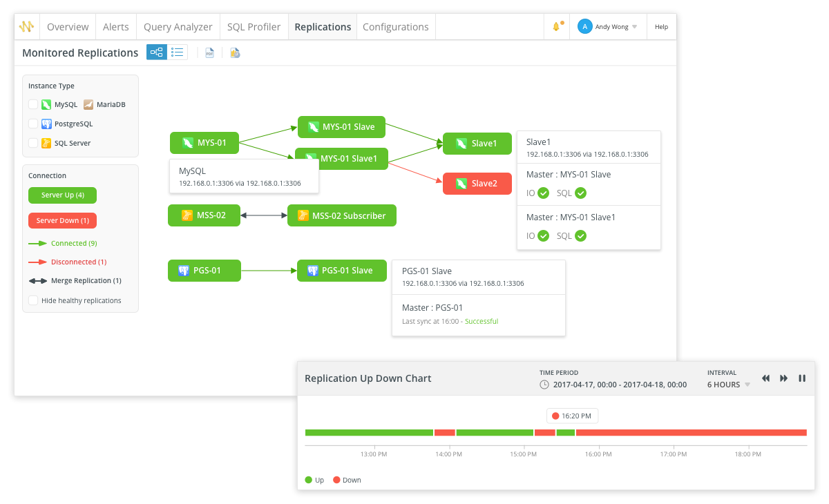829x504 pixels.
Task: Go to the Overview tab
Action: 68,27
